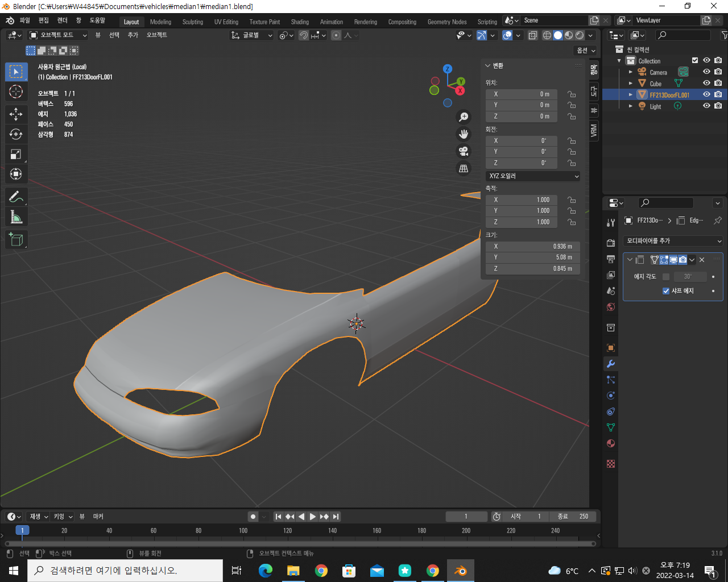The image size is (728, 582).
Task: Enable the Sharp Edges checkbox
Action: tap(666, 291)
